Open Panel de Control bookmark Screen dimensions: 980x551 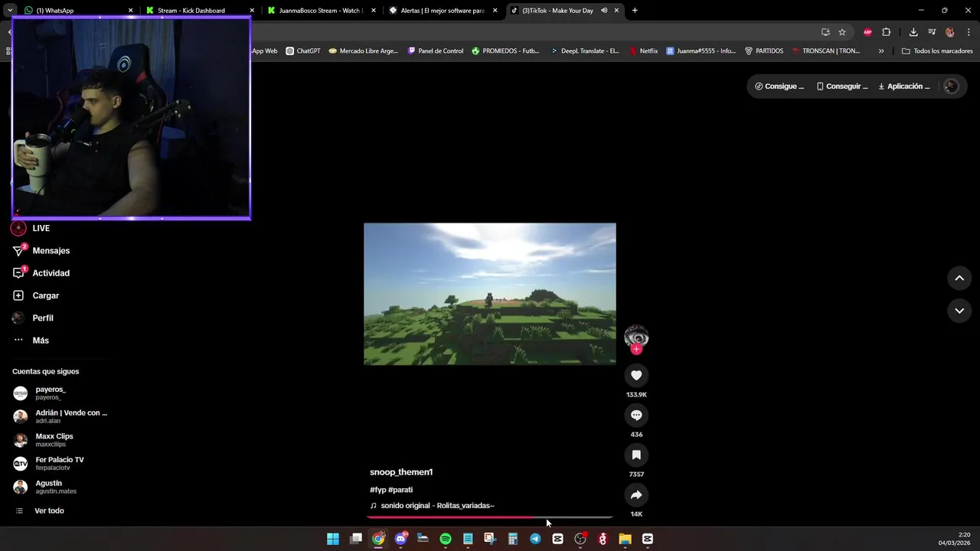click(x=436, y=51)
